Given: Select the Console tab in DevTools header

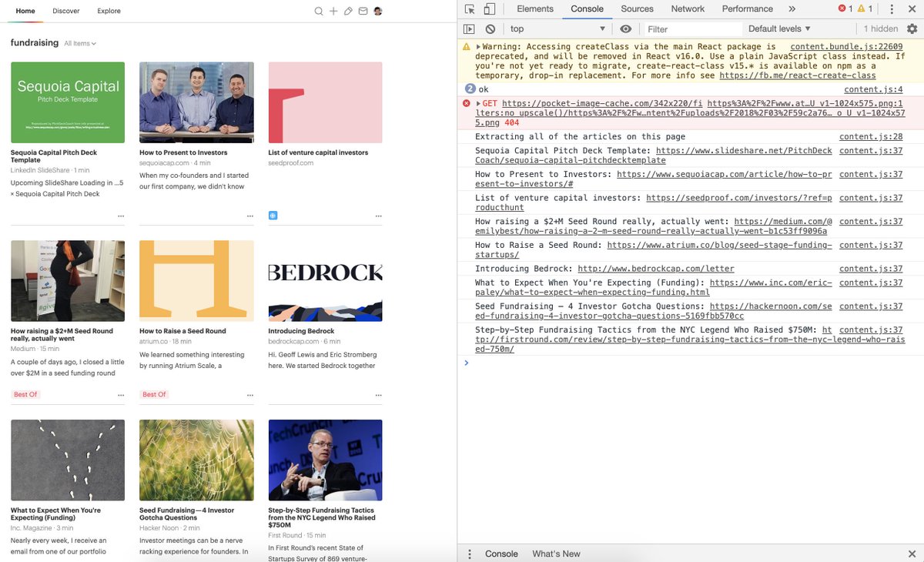Looking at the screenshot, I should (x=588, y=9).
